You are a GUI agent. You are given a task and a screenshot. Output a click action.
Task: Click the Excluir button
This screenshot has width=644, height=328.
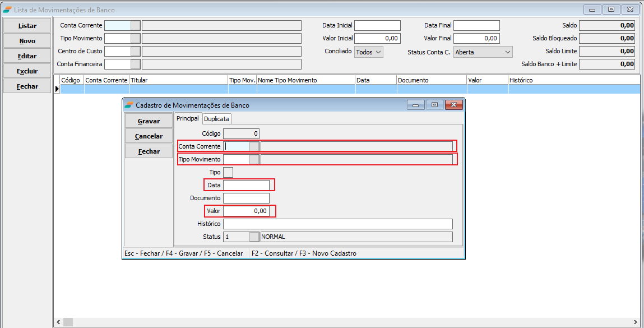[x=27, y=71]
